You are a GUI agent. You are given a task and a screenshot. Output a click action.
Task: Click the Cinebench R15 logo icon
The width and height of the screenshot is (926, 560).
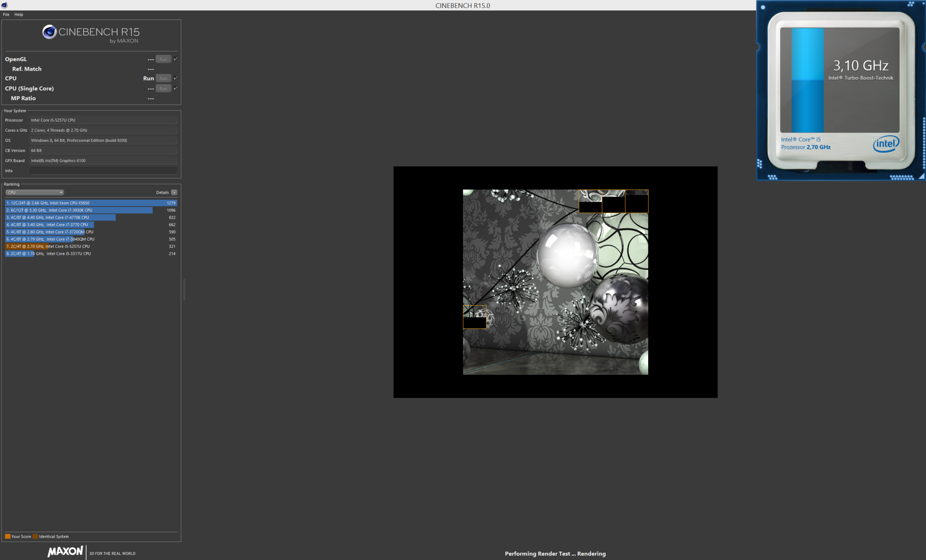click(49, 32)
